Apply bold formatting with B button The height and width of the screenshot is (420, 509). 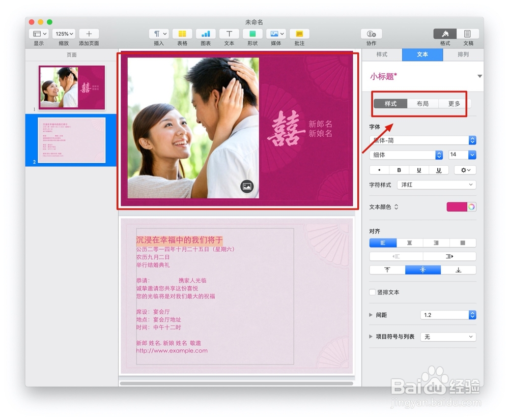399,170
